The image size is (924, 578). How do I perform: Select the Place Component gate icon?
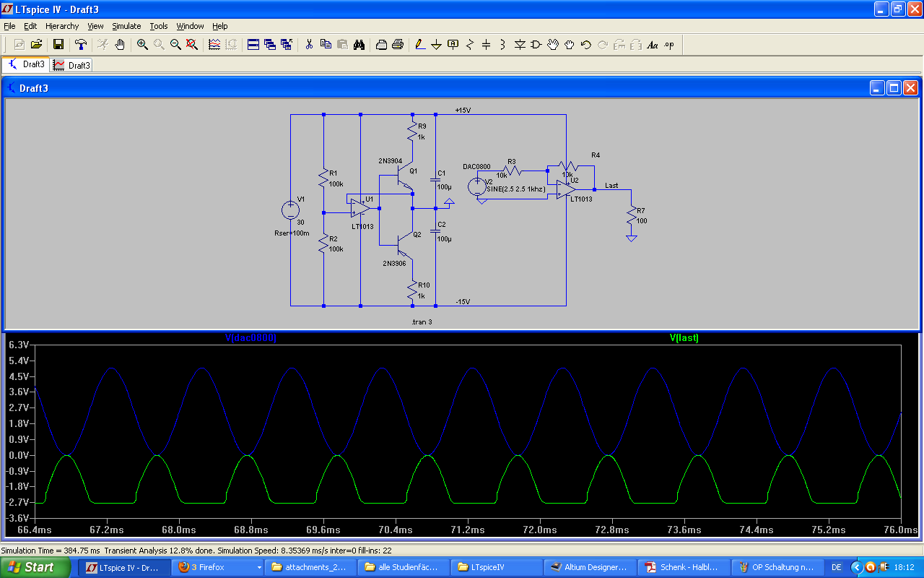pos(536,45)
